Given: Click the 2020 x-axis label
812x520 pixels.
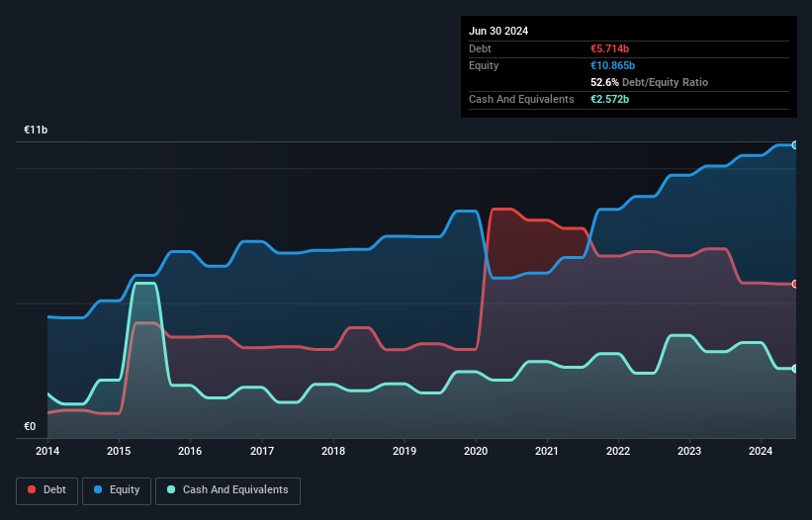Looking at the screenshot, I should point(476,451).
